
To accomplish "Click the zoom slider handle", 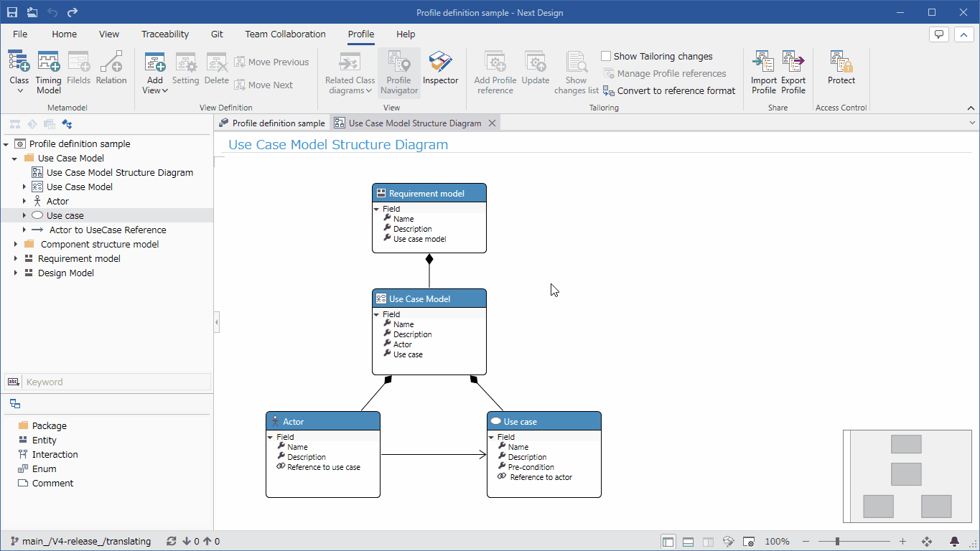I will click(837, 542).
